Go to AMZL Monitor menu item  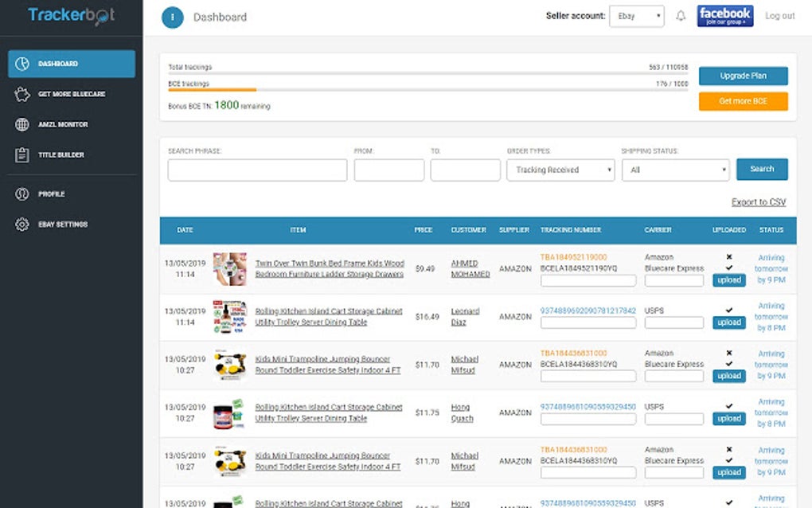click(x=72, y=124)
